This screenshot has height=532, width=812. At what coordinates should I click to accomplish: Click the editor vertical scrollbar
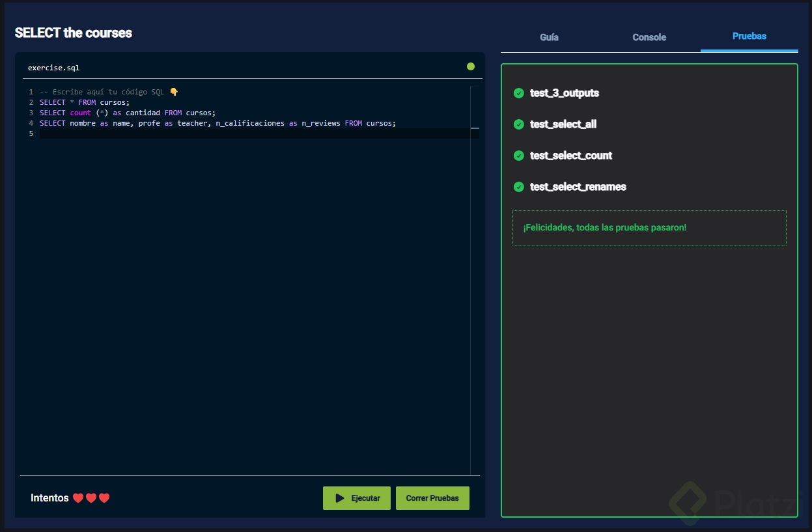[475, 280]
